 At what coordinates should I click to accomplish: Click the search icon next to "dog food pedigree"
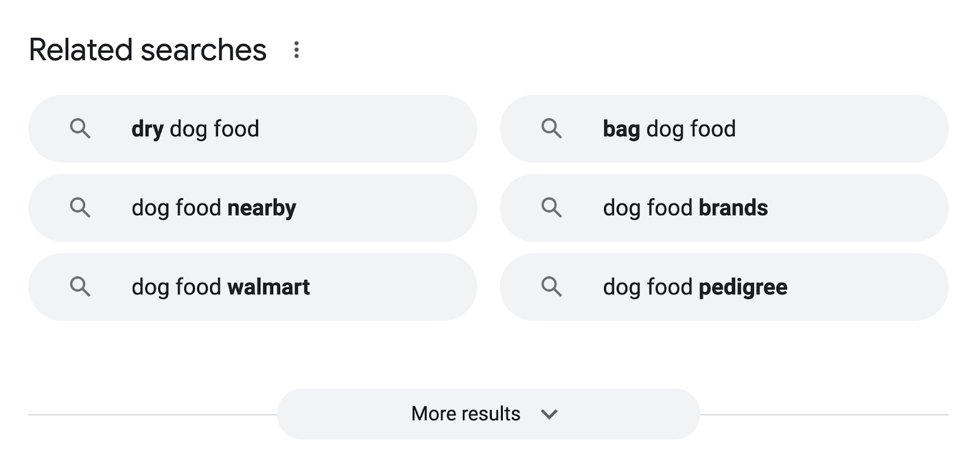(553, 287)
